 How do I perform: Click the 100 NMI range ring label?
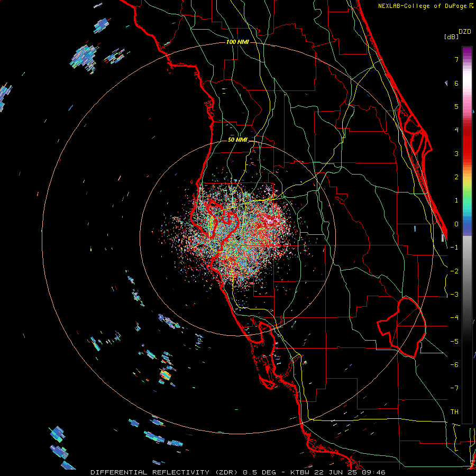(x=237, y=42)
